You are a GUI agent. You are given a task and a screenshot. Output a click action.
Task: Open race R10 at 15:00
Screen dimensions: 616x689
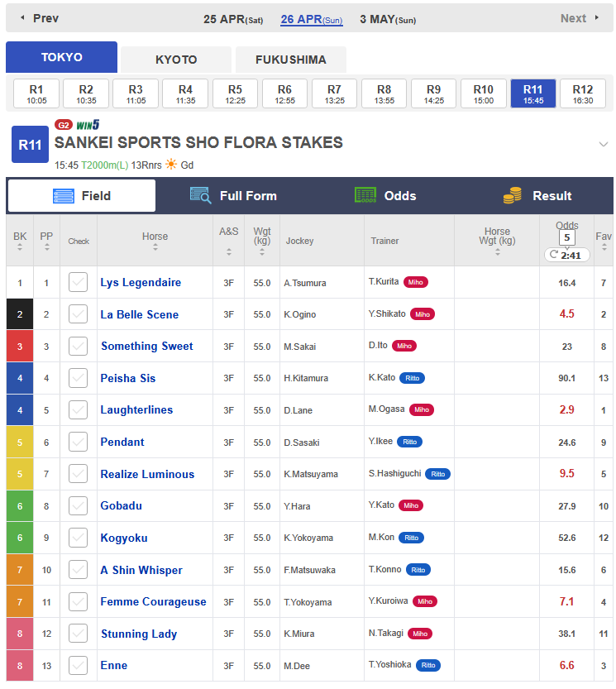point(484,93)
